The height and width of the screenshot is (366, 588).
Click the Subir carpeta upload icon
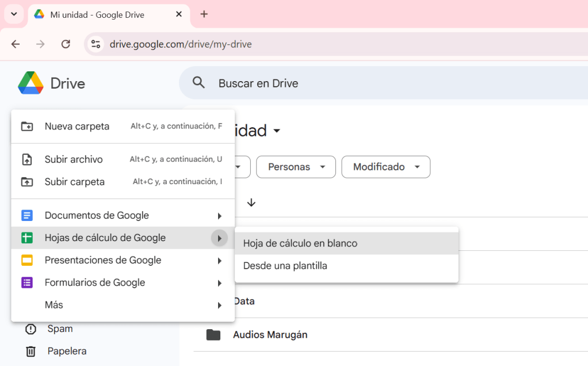coord(27,182)
